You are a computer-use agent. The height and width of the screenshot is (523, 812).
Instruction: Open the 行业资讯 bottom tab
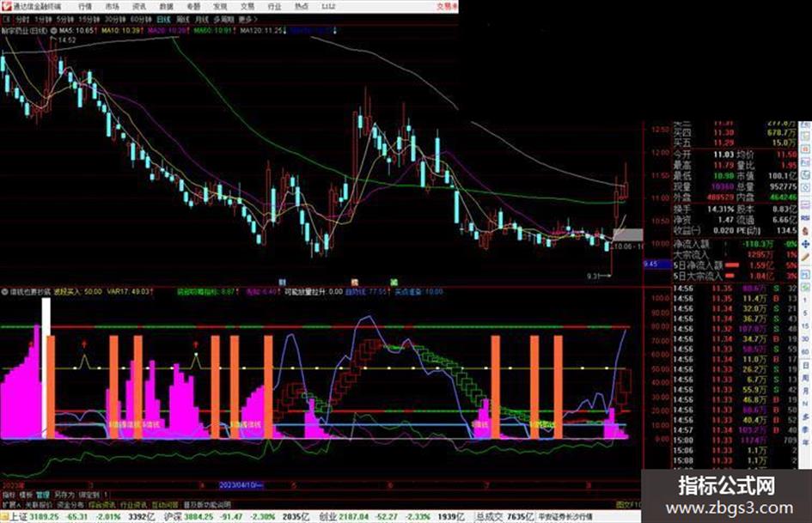[x=133, y=504]
